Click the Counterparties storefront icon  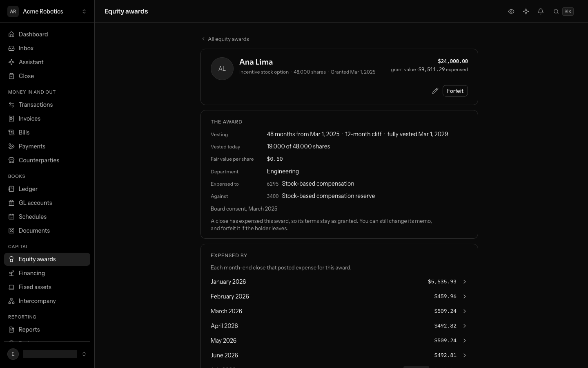11,160
